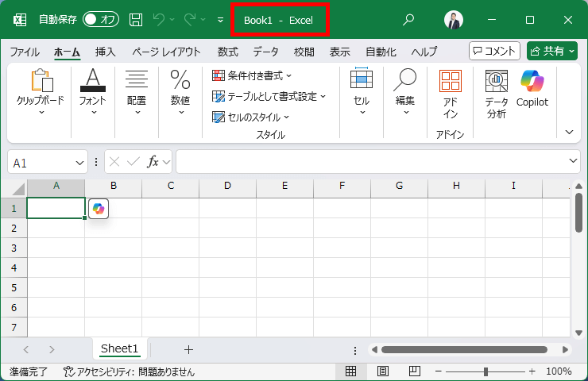Click the Excel app icon in title bar

[20, 20]
